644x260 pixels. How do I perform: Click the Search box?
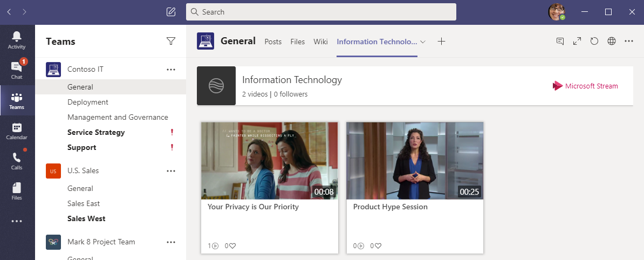[x=321, y=12]
